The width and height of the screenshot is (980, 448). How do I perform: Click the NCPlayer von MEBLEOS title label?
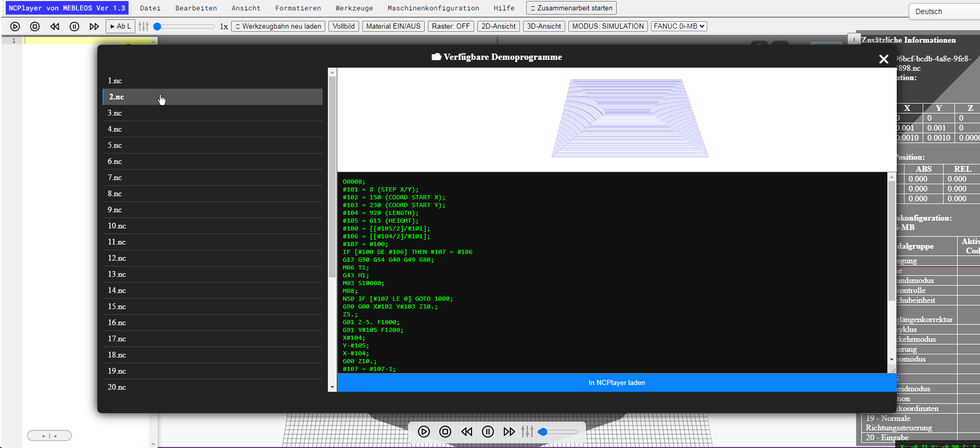pos(67,8)
